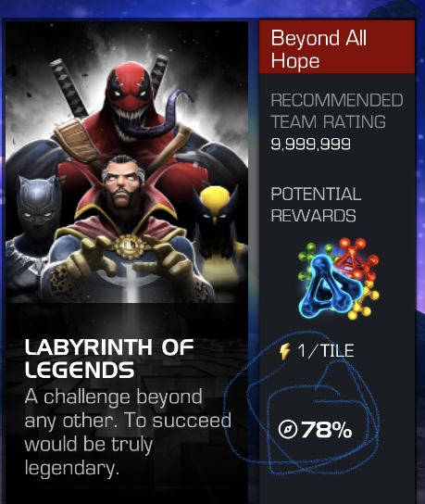
Task: Open the quest description text
Action: point(128,432)
